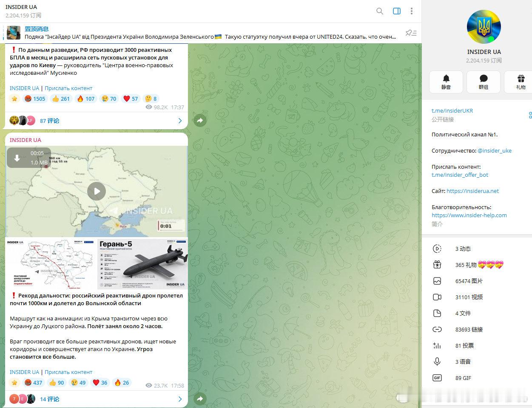Open the @insider_uke contact link

[495, 150]
